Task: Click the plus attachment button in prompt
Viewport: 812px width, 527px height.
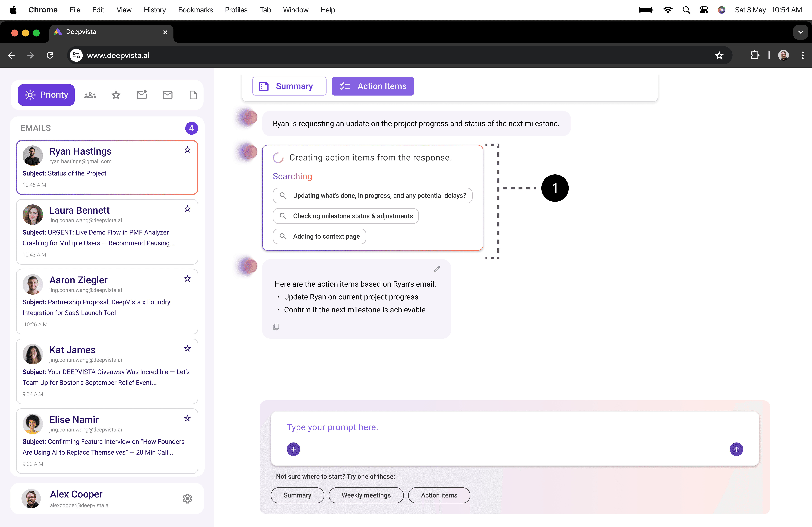Action: coord(293,449)
